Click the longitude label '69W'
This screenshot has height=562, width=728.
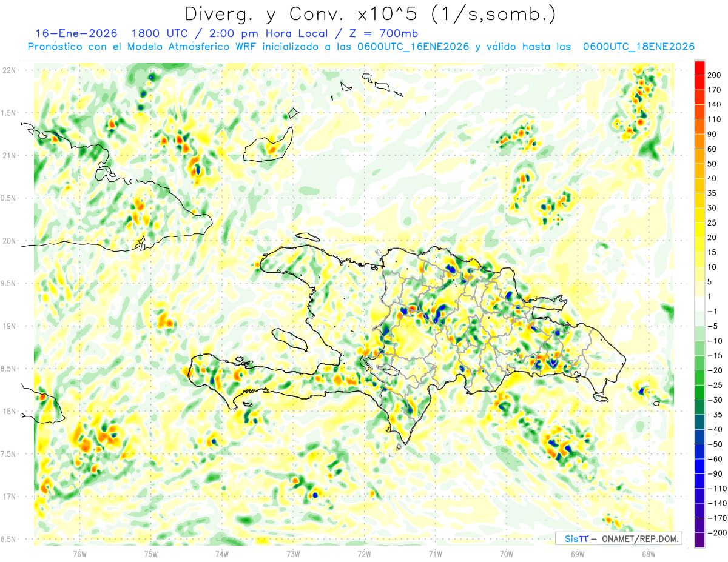[x=577, y=554]
